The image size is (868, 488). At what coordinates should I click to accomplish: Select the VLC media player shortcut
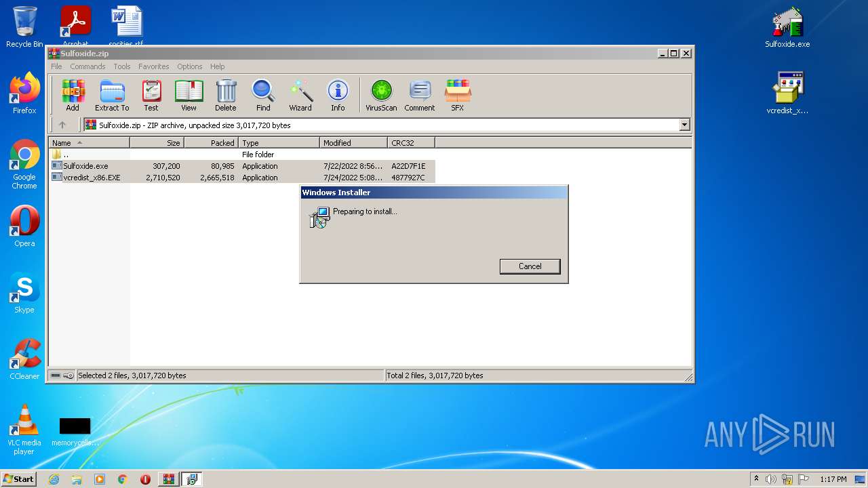[x=24, y=430]
